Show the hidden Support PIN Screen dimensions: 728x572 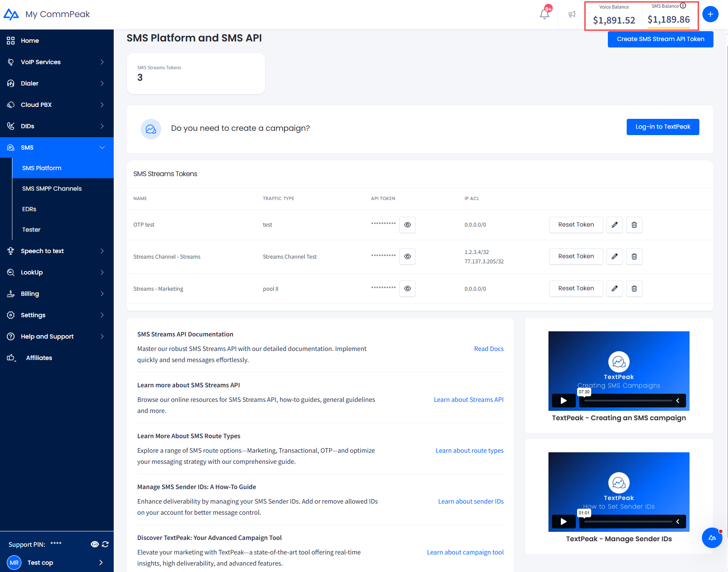[95, 544]
